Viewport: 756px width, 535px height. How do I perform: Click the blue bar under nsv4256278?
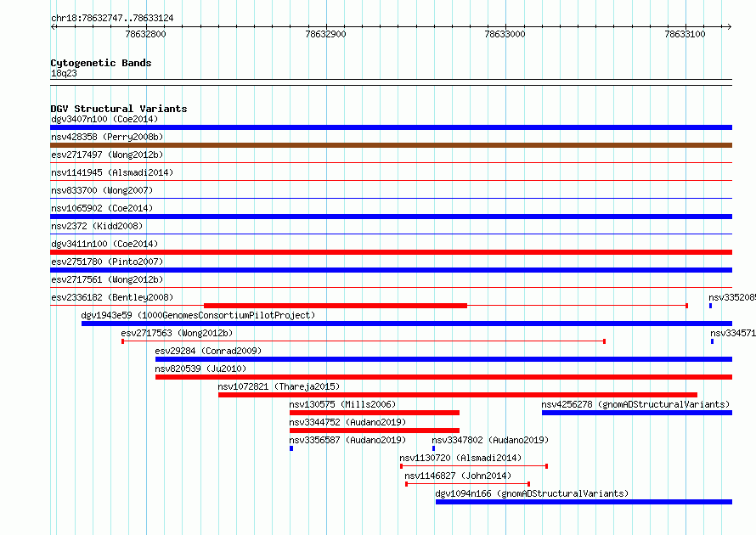tap(637, 413)
